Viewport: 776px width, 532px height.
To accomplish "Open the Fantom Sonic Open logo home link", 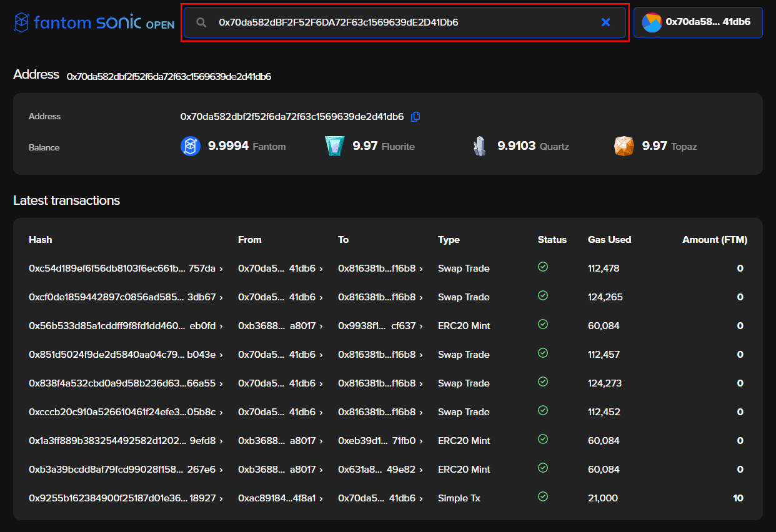I will tap(94, 23).
